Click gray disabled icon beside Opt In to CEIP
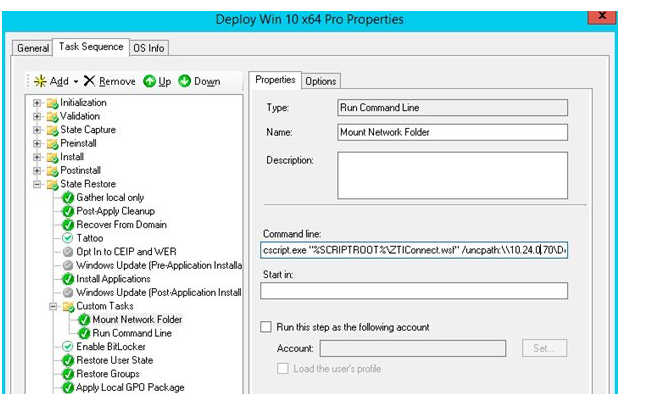The height and width of the screenshot is (406, 671). pyautogui.click(x=68, y=252)
